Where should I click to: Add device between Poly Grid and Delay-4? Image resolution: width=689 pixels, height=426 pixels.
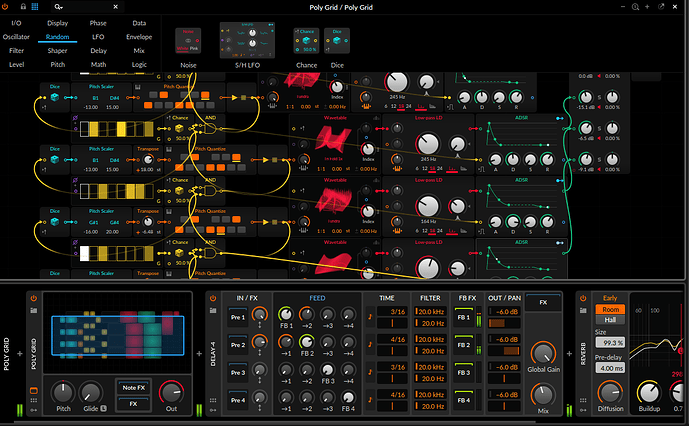click(199, 353)
